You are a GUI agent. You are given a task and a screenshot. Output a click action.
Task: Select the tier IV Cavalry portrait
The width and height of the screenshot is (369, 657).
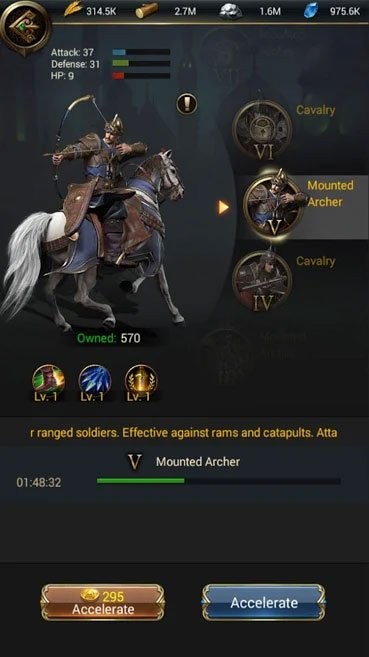(263, 281)
